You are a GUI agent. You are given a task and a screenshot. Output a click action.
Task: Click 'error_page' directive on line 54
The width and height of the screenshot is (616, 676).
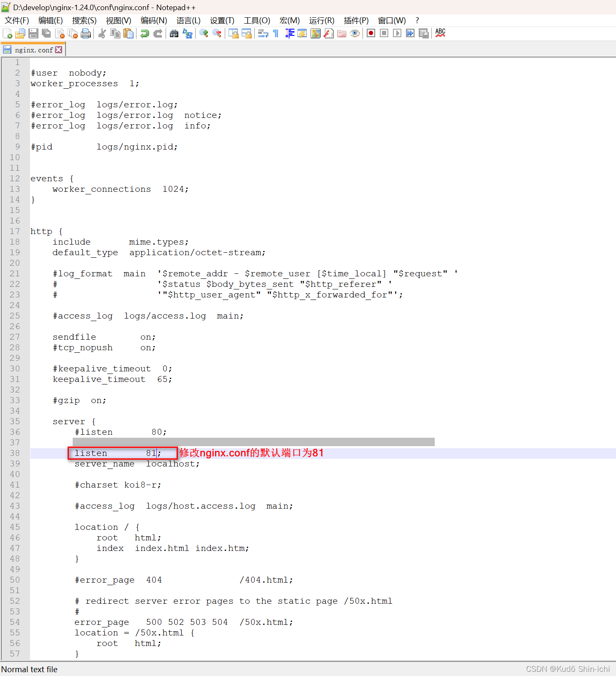click(102, 622)
